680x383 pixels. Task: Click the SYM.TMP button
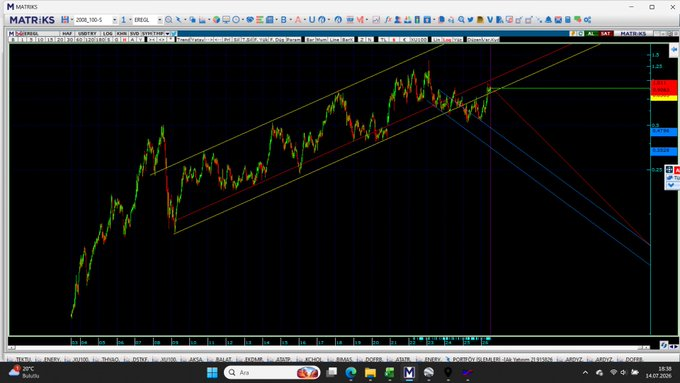(153, 33)
